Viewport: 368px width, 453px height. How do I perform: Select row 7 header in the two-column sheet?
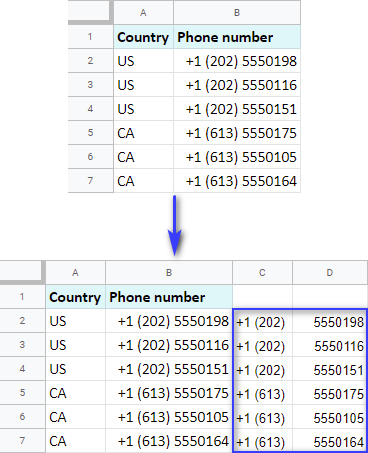91,181
